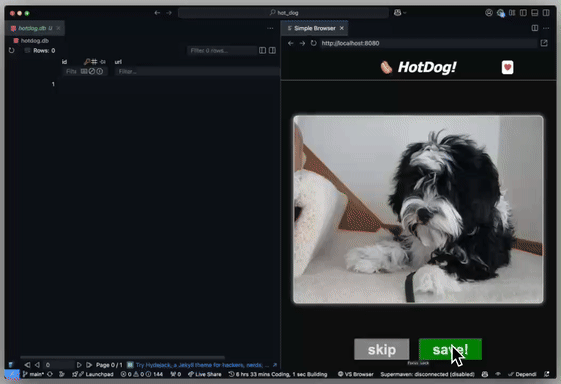Go to last page of table

click(89, 365)
